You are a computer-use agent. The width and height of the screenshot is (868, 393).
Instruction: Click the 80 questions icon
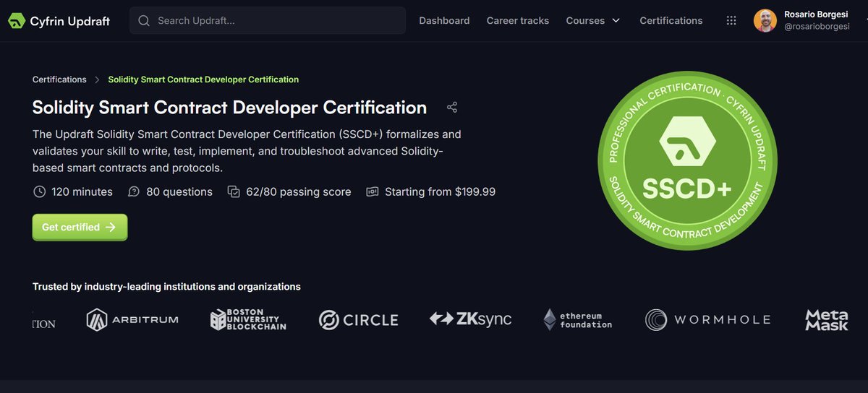(134, 192)
